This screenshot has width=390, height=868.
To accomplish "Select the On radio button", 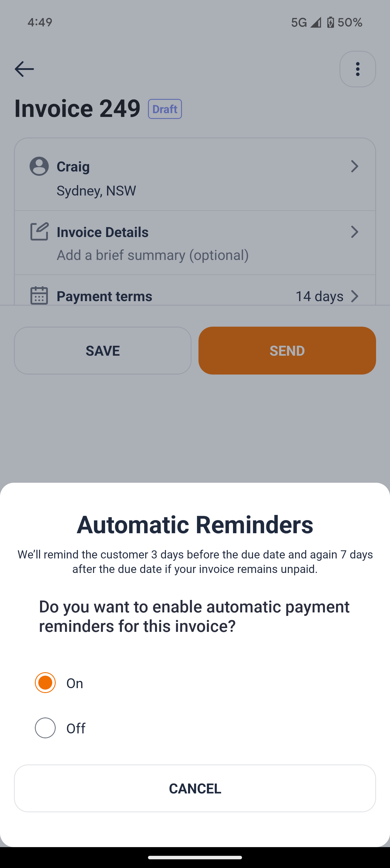I will pos(45,683).
